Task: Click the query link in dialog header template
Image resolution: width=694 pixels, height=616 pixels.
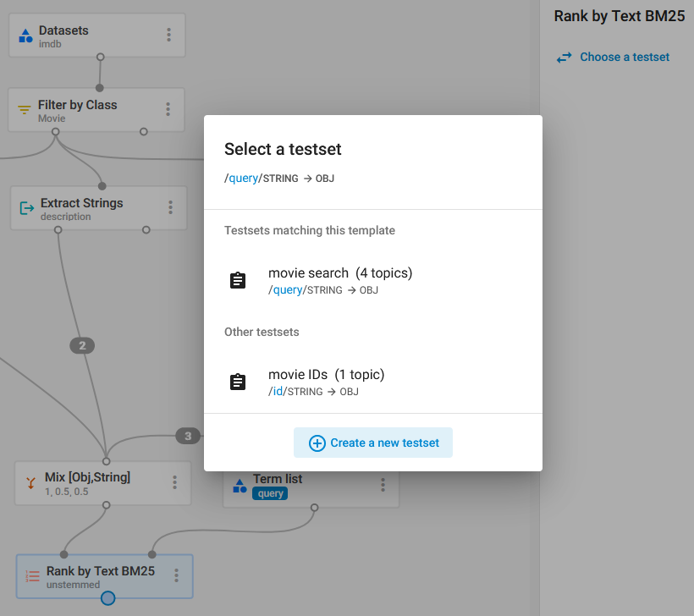Action: [x=244, y=178]
